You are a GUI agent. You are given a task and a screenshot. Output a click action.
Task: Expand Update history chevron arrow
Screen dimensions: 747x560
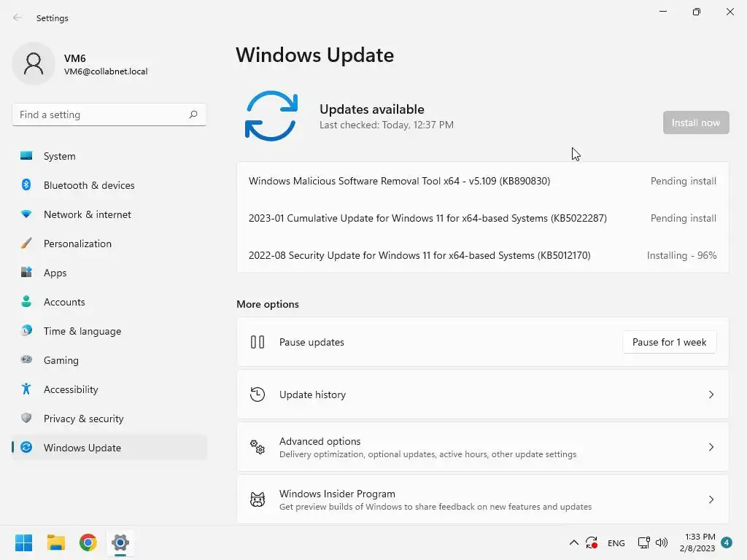point(711,394)
